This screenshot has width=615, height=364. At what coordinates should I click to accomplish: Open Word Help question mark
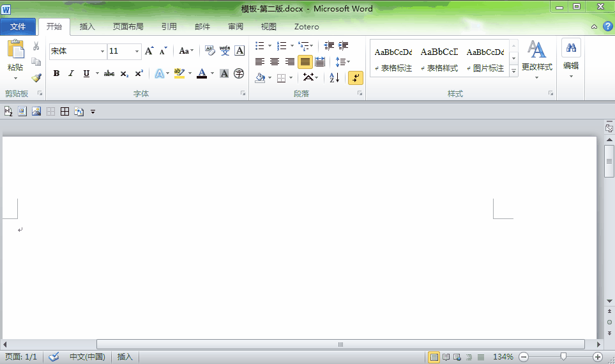coord(607,26)
